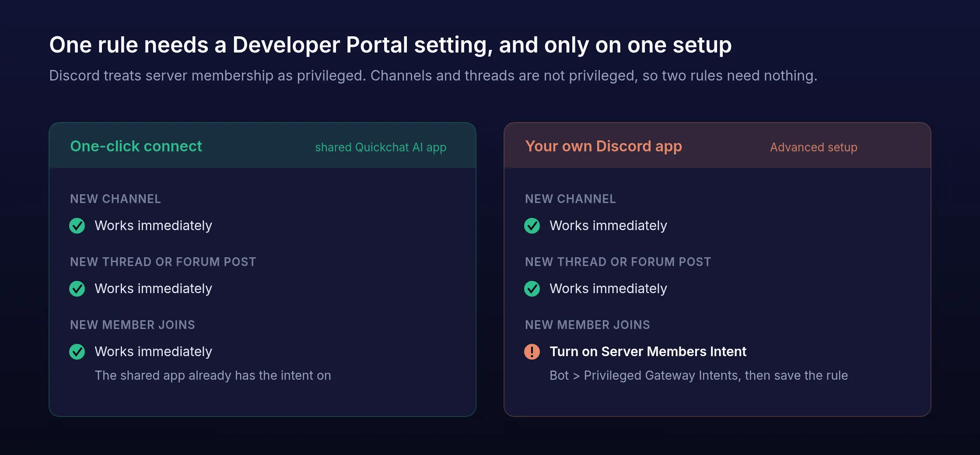Image resolution: width=980 pixels, height=455 pixels.
Task: Click NEW CHANNEL label in Your own Discord app card
Action: (x=570, y=199)
